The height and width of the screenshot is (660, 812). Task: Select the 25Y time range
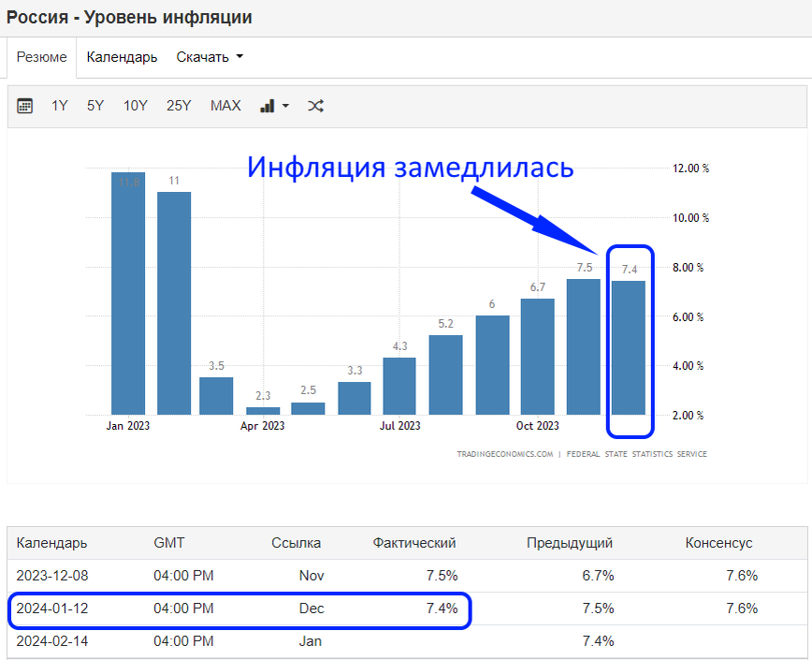(x=179, y=106)
